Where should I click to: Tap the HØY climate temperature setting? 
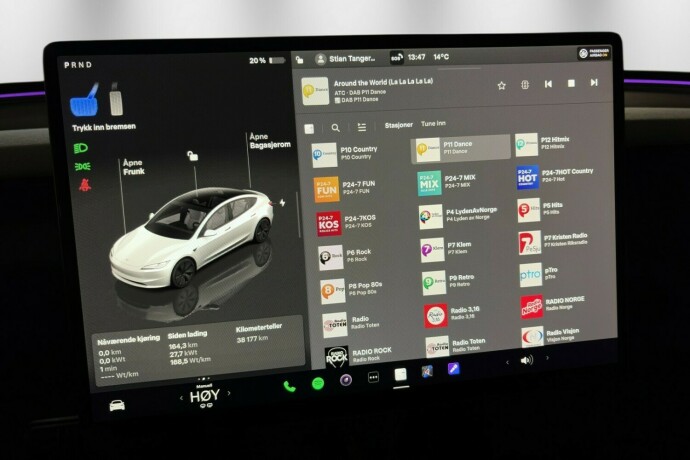[204, 396]
